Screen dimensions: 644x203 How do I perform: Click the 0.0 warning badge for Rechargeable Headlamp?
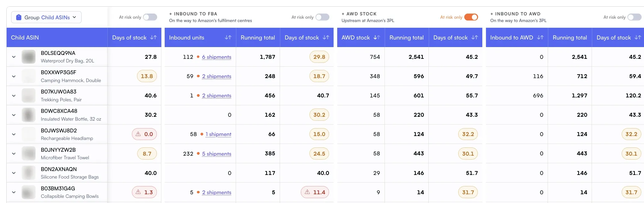point(144,134)
